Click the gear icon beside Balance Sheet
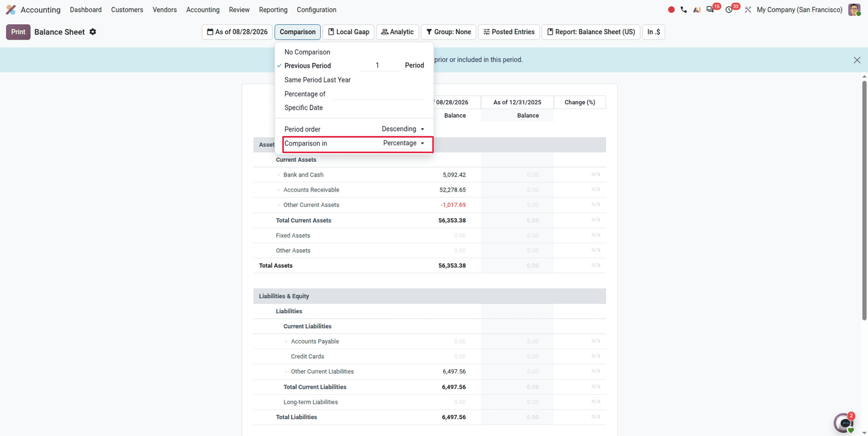This screenshot has width=868, height=436. (x=93, y=32)
